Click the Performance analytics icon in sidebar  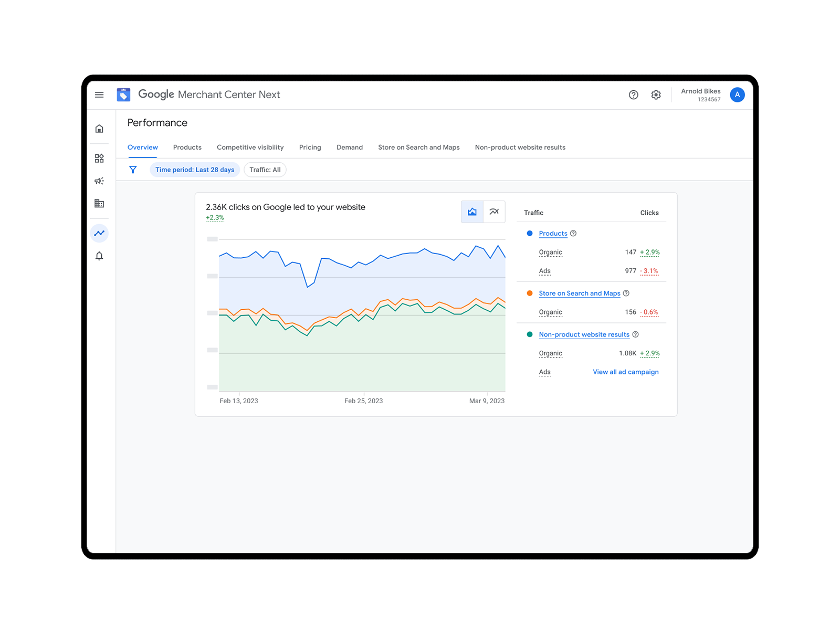pyautogui.click(x=99, y=233)
